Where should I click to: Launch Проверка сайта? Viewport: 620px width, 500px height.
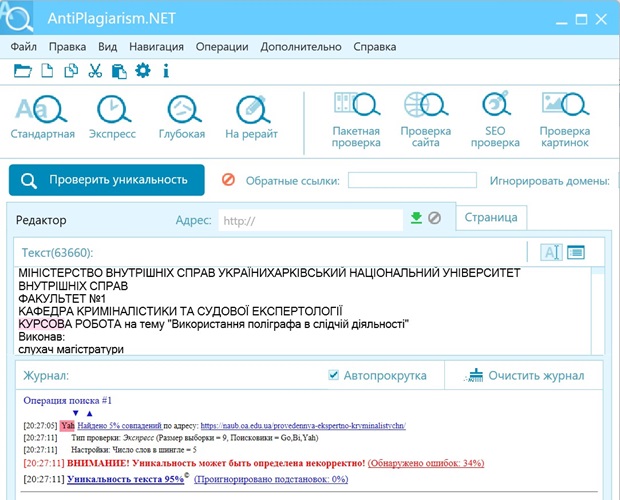coord(426,120)
